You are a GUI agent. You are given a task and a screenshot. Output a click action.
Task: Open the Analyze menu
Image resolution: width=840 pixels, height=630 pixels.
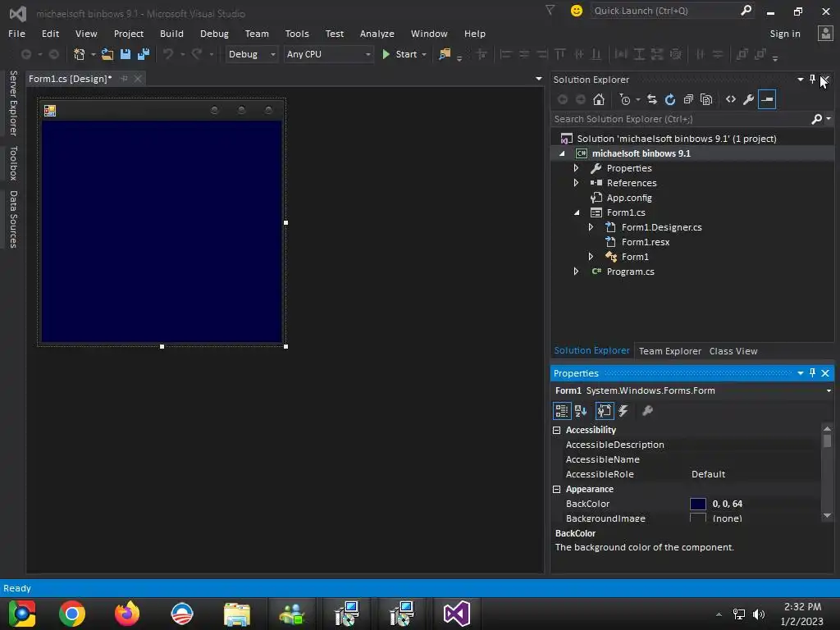(377, 33)
